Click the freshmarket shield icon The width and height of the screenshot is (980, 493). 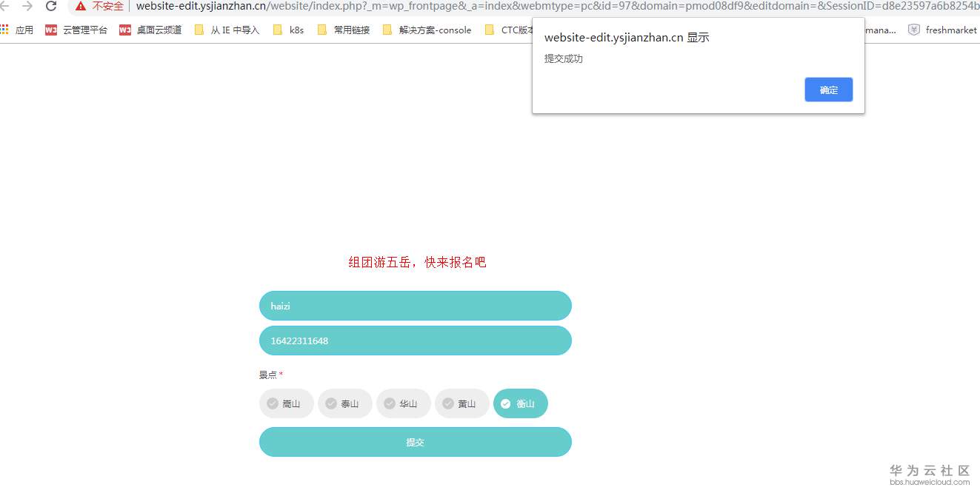pyautogui.click(x=913, y=30)
